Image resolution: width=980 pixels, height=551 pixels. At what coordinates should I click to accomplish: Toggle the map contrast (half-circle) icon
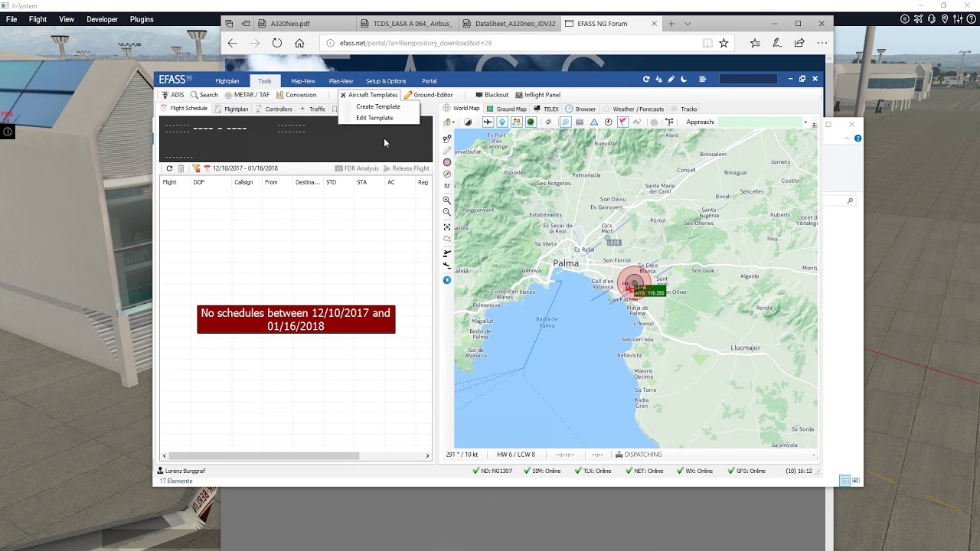[x=468, y=122]
